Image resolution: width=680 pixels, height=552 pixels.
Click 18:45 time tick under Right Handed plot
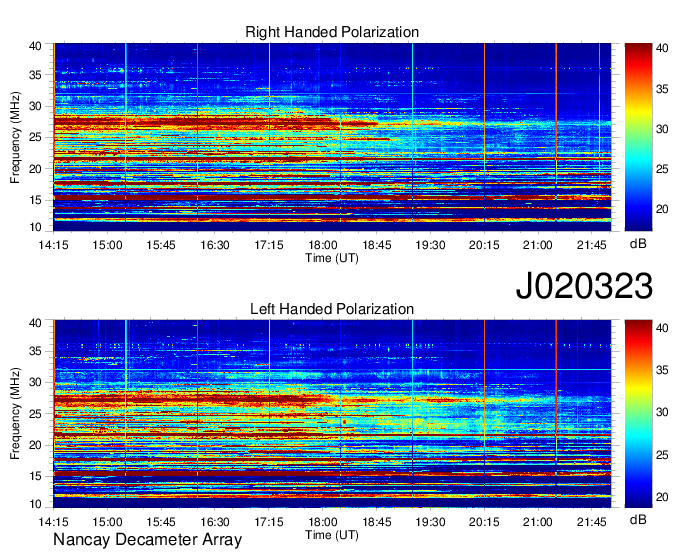376,245
